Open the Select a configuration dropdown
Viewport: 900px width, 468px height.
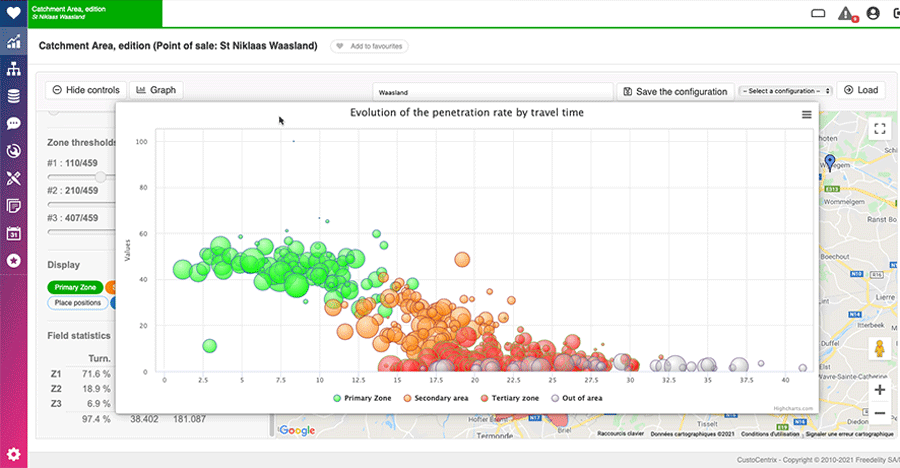pyautogui.click(x=785, y=91)
